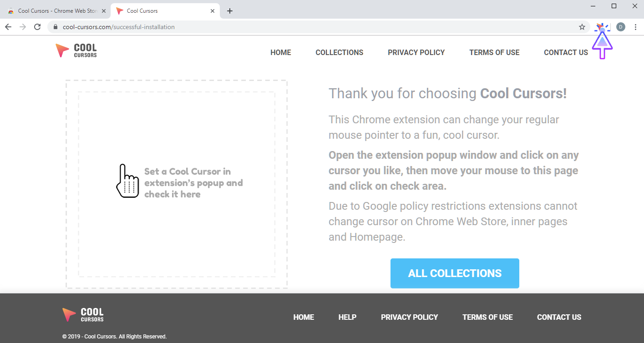
Task: Close the Cool Cursors tab
Action: click(x=213, y=11)
